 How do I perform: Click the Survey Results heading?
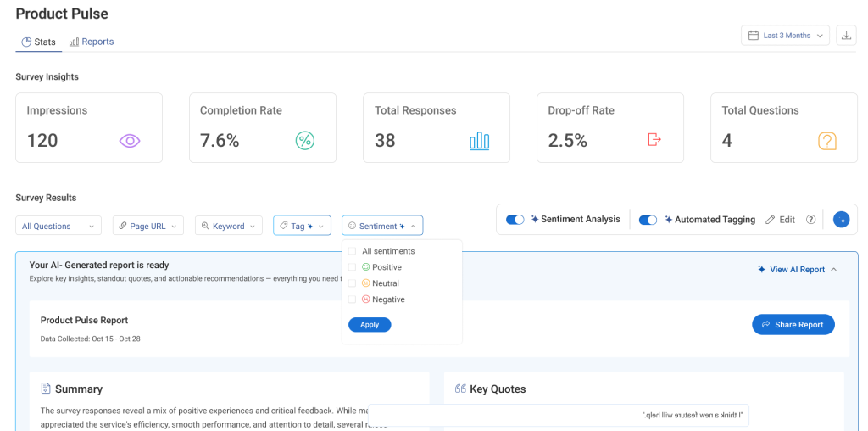point(46,198)
